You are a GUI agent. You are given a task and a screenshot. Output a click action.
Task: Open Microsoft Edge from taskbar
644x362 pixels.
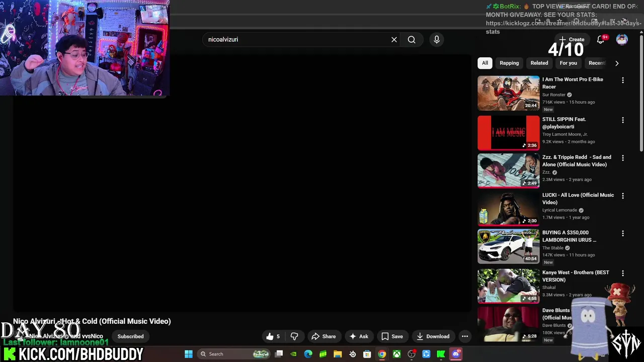point(308,354)
